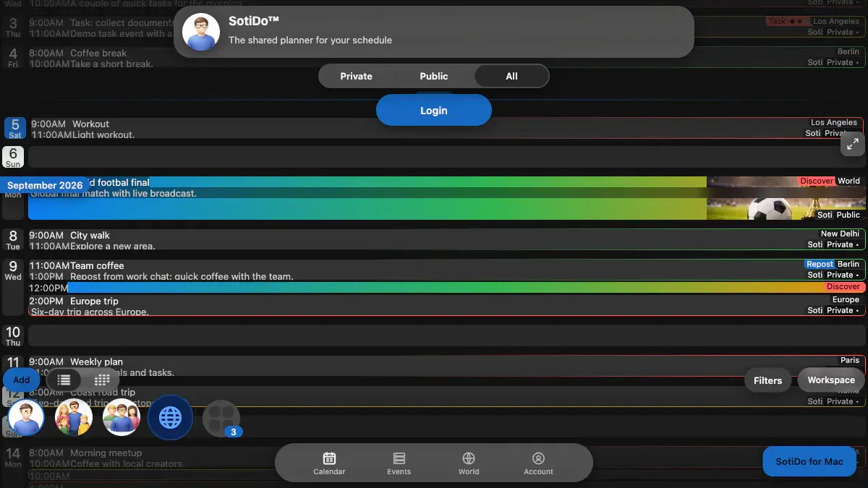Viewport: 868px width, 488px height.
Task: Click the Login button
Action: tap(434, 111)
